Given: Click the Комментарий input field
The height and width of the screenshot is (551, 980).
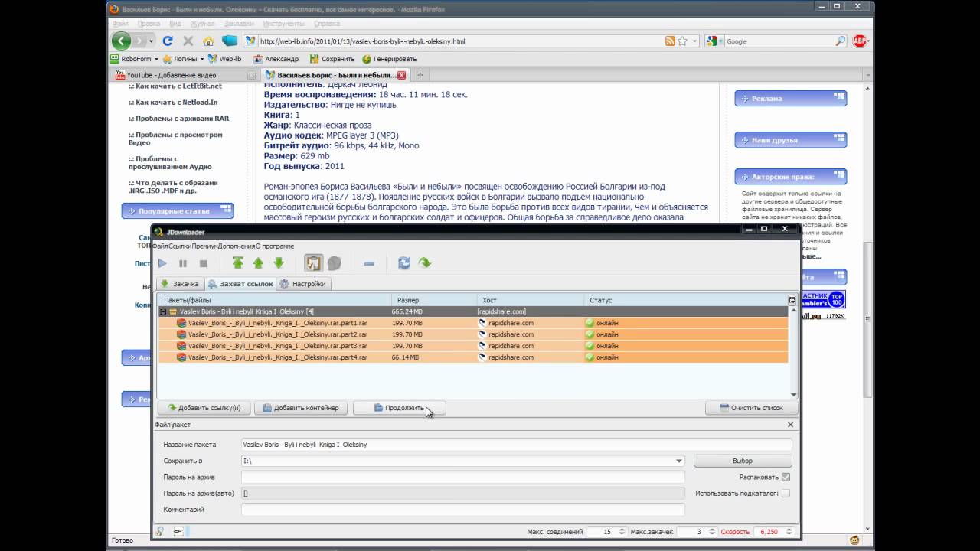Looking at the screenshot, I should coord(462,509).
